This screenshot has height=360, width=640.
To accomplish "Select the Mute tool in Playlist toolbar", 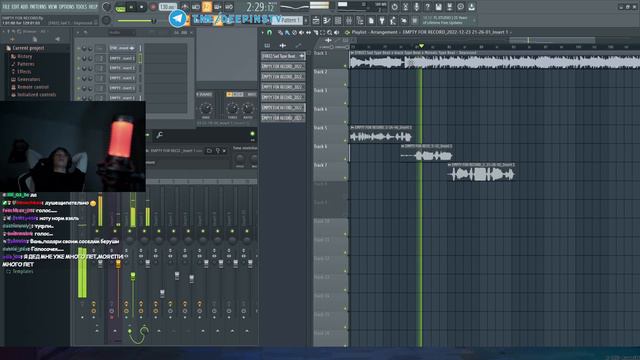I will pos(301,32).
